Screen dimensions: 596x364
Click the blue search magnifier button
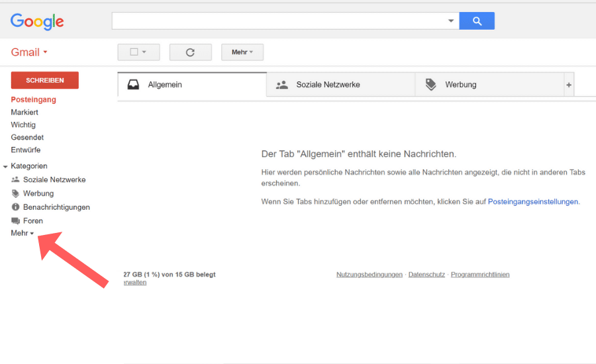(x=477, y=21)
